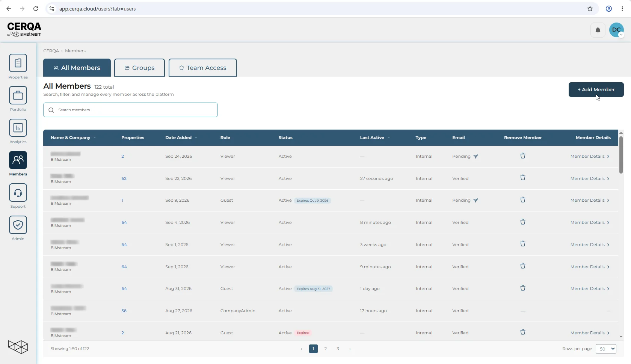Viewport: 631px width, 364px height.
Task: Remove the member last active 9 minutes ago
Action: pos(523,266)
